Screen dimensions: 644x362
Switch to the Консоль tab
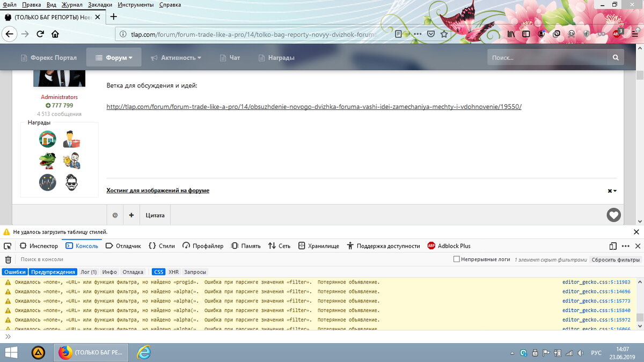[82, 246]
